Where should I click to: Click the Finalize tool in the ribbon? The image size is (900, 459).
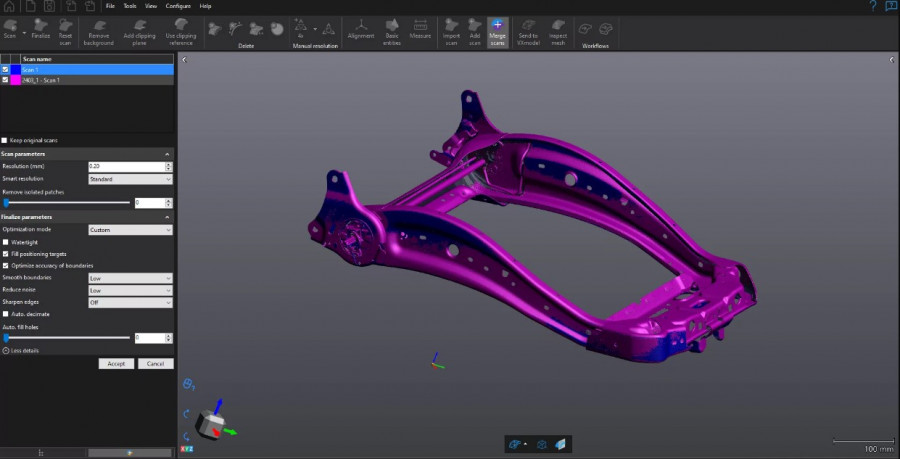pos(41,30)
